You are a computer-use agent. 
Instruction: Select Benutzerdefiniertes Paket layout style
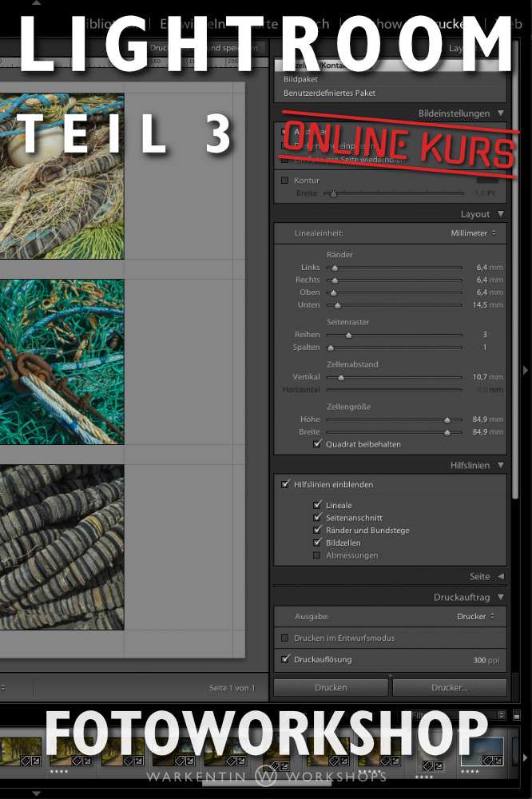329,93
